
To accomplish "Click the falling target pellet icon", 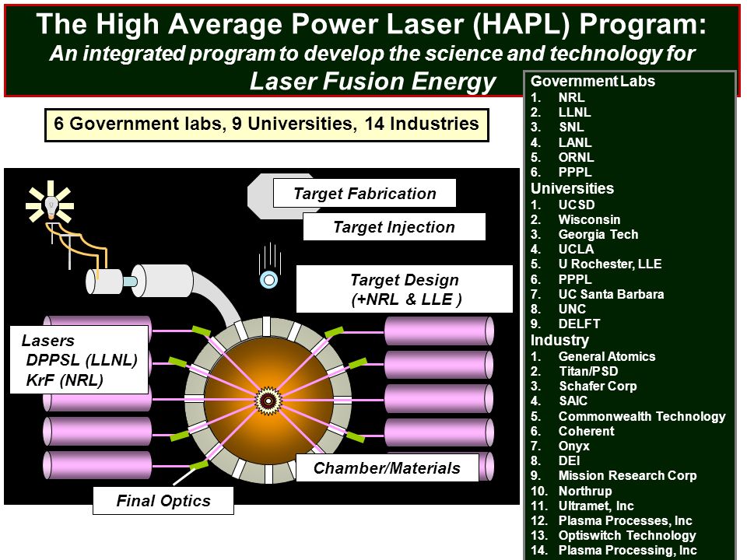I will [269, 279].
